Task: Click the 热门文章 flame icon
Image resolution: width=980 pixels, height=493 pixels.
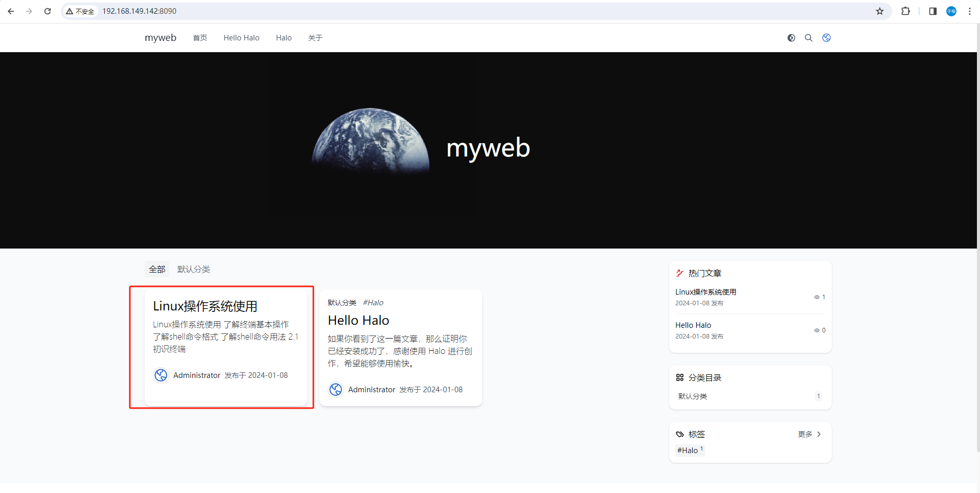Action: pyautogui.click(x=679, y=273)
